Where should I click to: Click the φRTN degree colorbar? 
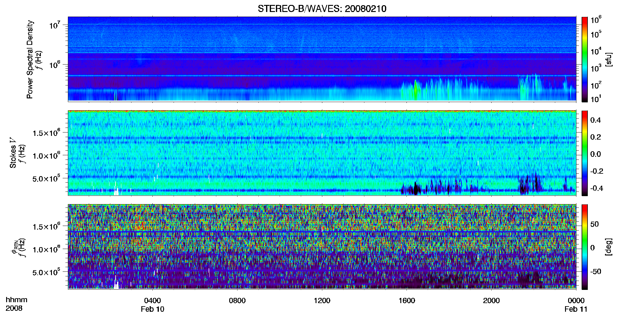tap(585, 247)
